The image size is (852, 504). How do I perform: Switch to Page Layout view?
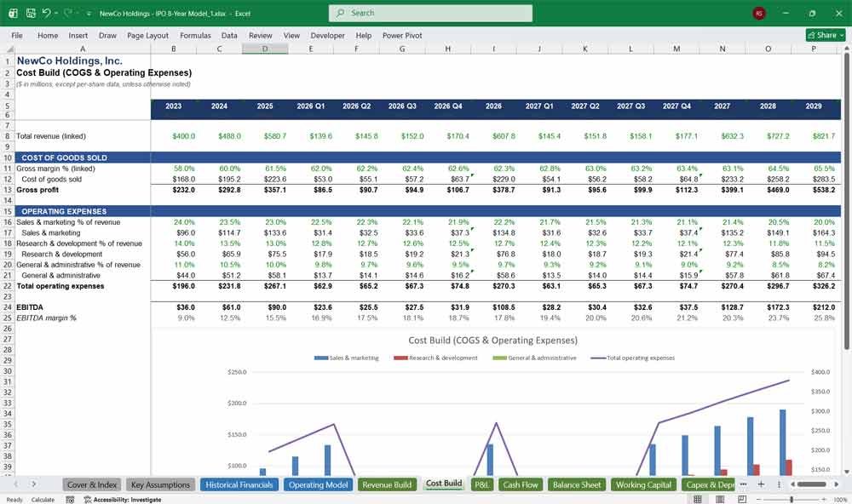click(720, 499)
